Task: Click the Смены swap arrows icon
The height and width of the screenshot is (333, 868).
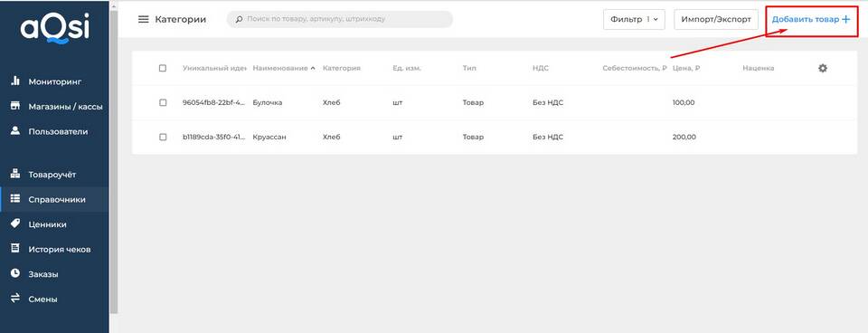Action: click(x=15, y=299)
